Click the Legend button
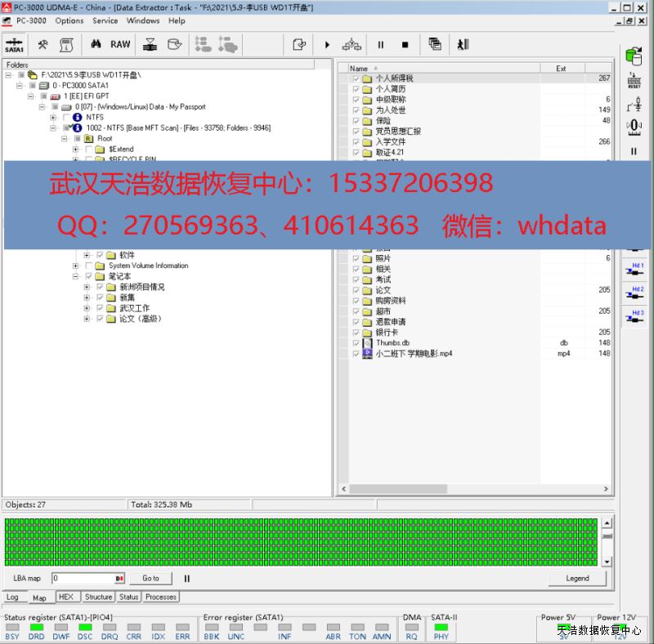The width and height of the screenshot is (654, 644). point(577,579)
